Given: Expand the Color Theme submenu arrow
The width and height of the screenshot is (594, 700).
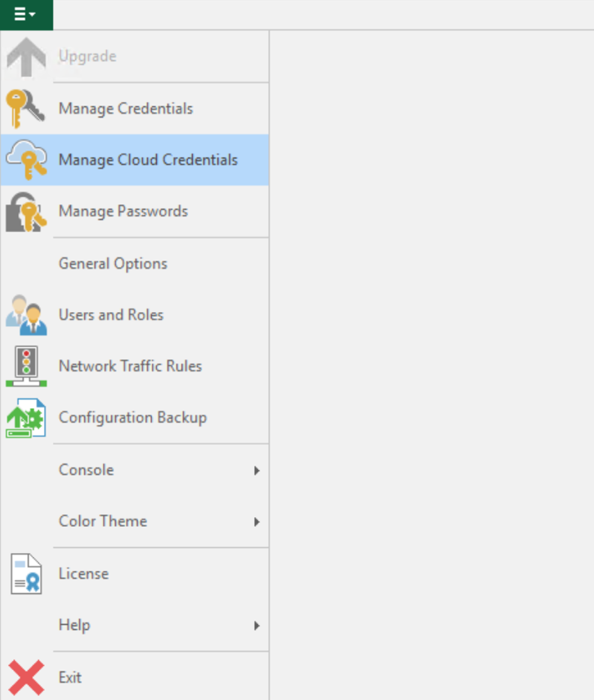Looking at the screenshot, I should [257, 522].
